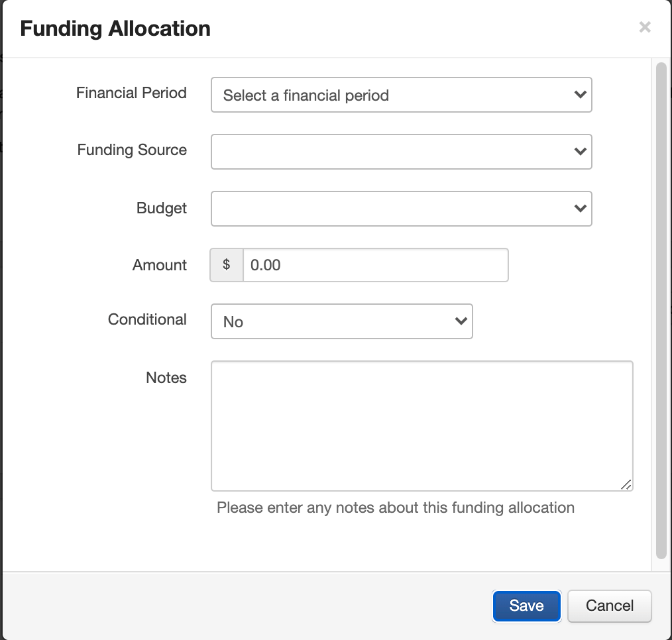Click the Notes field label
The height and width of the screenshot is (640, 672).
166,378
